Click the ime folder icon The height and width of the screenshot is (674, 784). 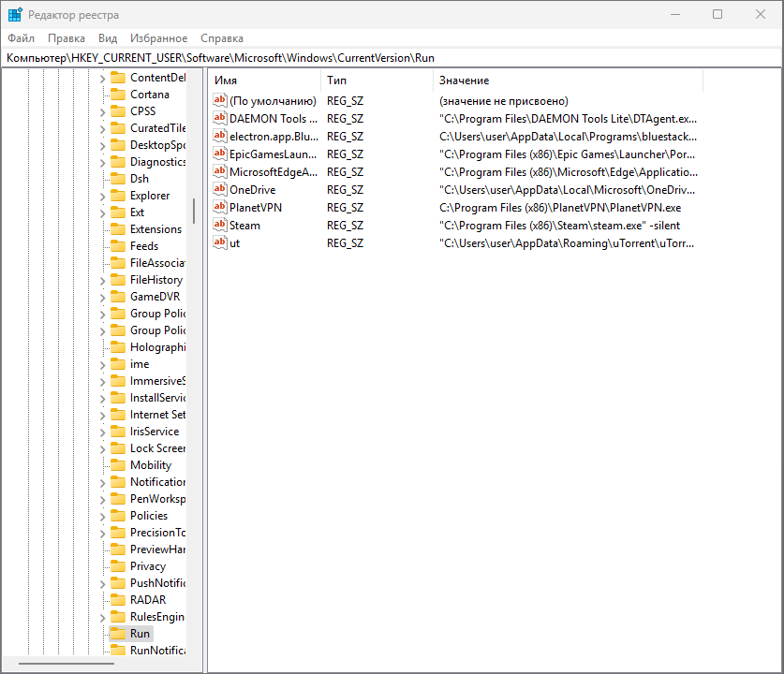(118, 364)
